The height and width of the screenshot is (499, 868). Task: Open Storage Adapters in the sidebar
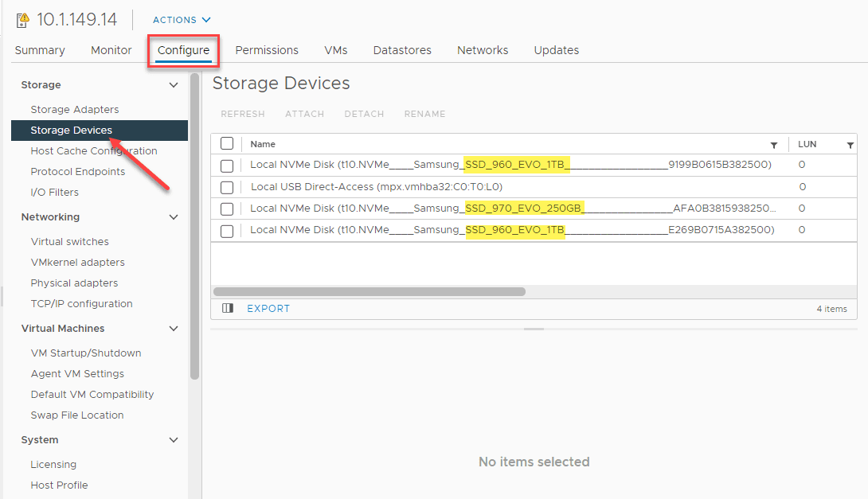[75, 110]
